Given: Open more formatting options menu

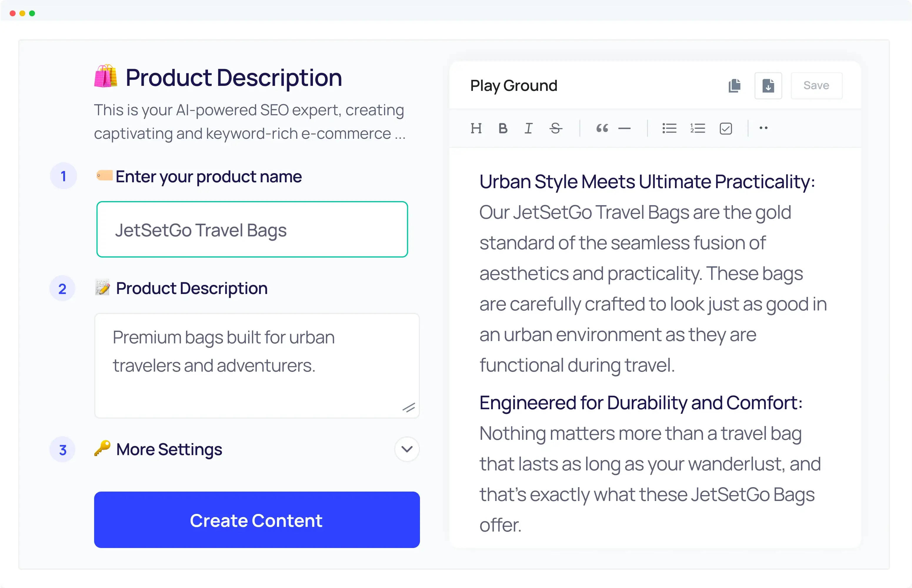Looking at the screenshot, I should tap(764, 128).
